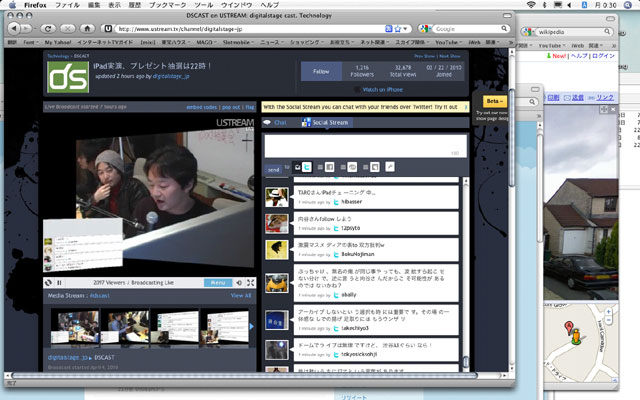This screenshot has width=640, height=400.
Task: Toggle the fourth service send-to checkbox
Action: (x=366, y=167)
